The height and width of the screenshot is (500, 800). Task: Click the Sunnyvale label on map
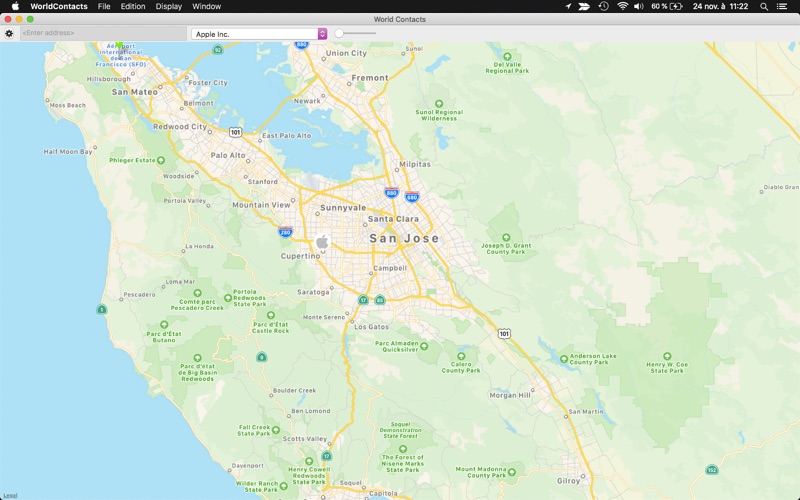tap(343, 208)
